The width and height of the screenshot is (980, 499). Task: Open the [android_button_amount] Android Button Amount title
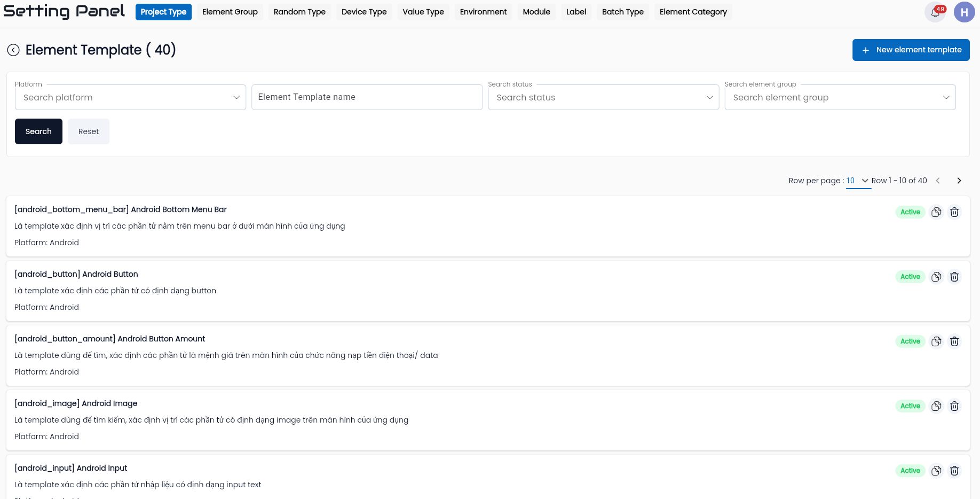pos(110,339)
